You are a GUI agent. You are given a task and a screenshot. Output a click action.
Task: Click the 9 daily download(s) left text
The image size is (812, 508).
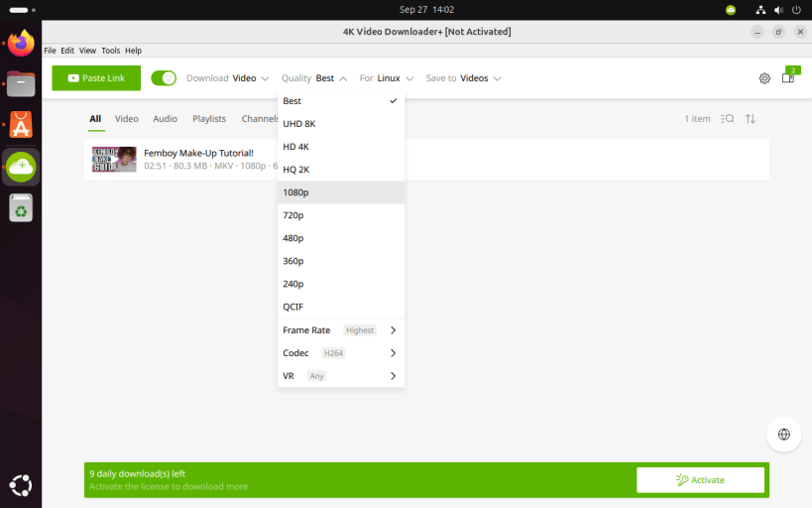pos(137,474)
